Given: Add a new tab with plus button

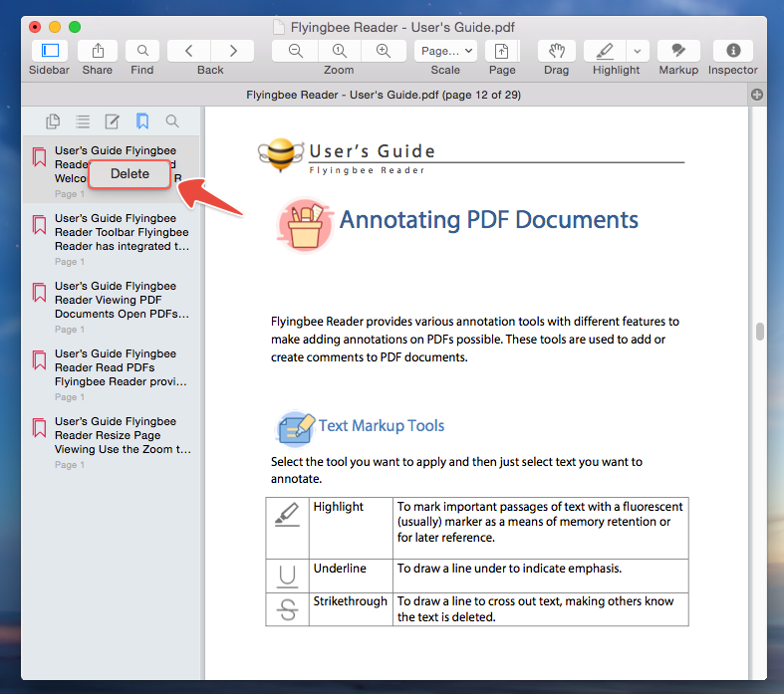Looking at the screenshot, I should tap(757, 95).
